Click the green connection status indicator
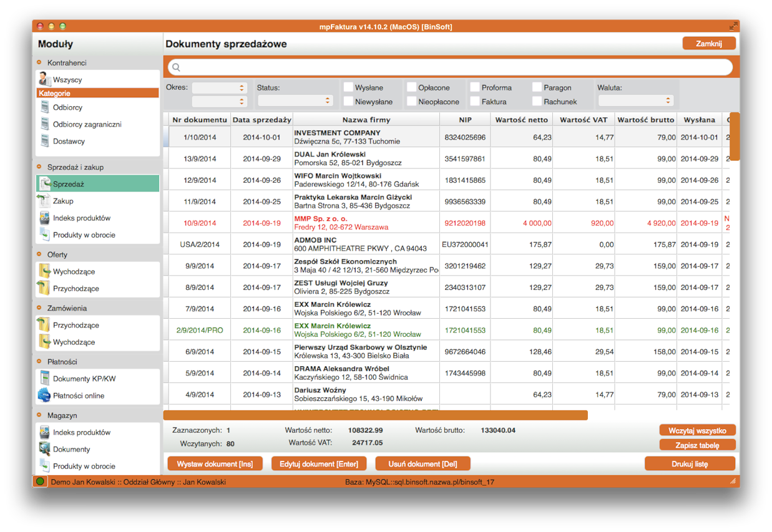The image size is (772, 532). pos(40,481)
